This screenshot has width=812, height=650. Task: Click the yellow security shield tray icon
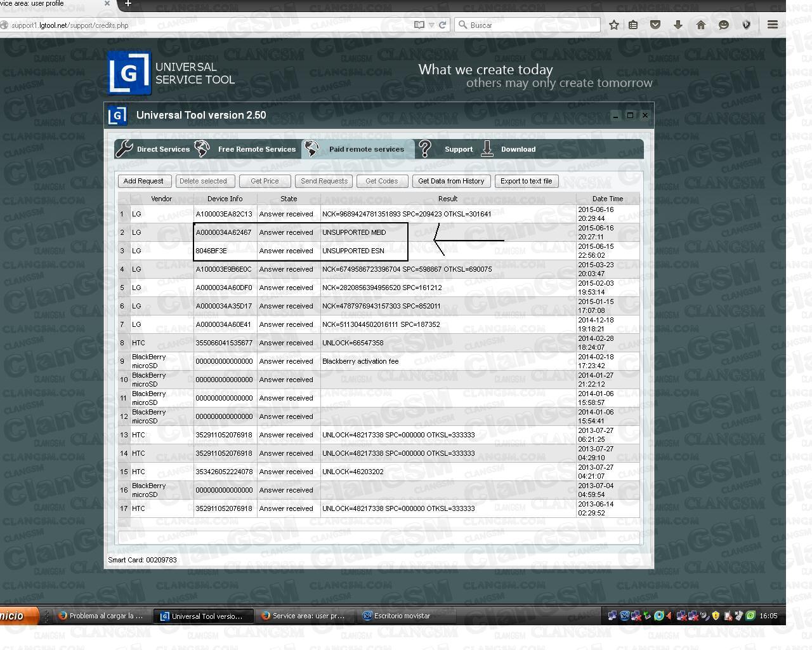click(x=716, y=616)
